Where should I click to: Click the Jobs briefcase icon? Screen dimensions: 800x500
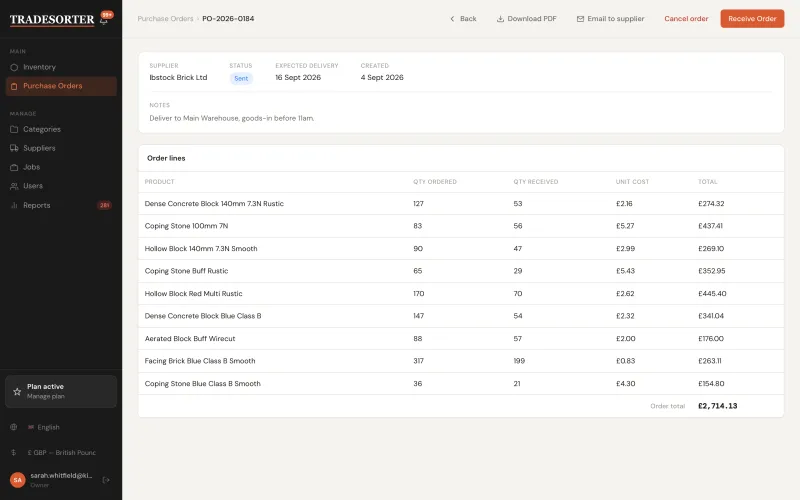[x=14, y=167]
